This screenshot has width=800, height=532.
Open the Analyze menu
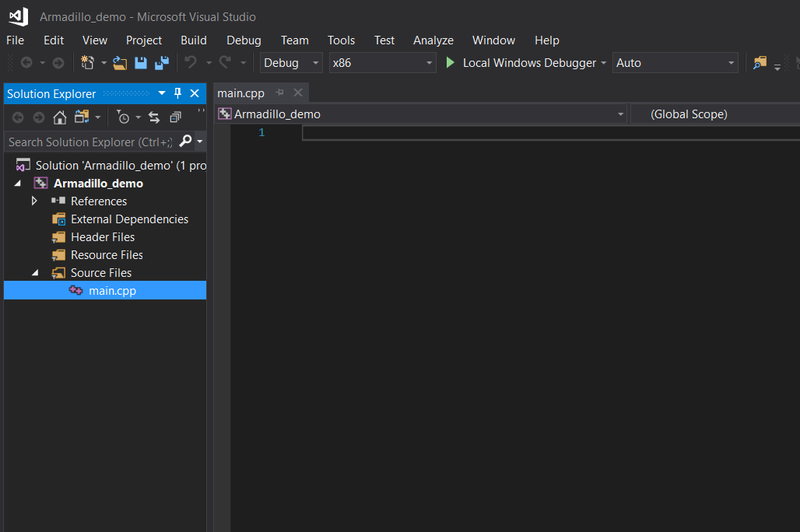pos(433,40)
